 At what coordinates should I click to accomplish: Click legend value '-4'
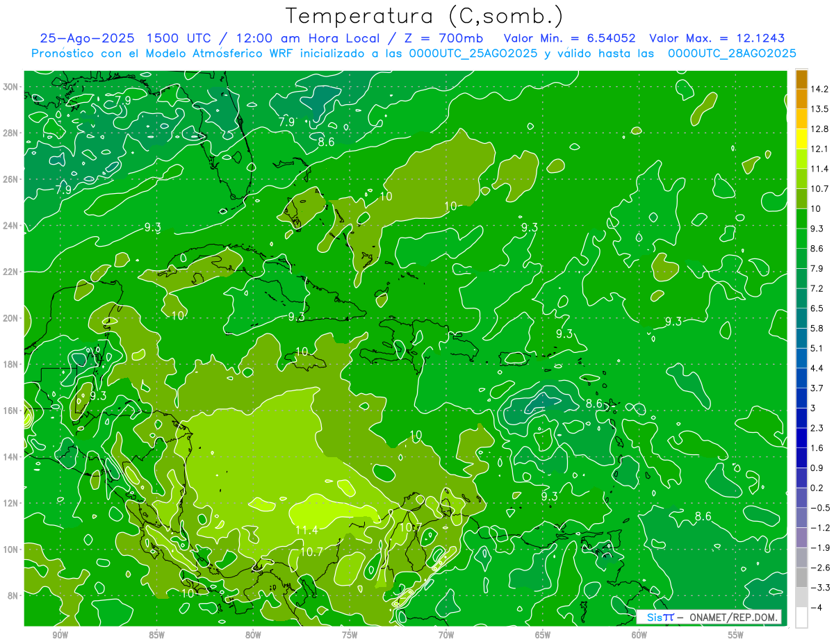[817, 608]
